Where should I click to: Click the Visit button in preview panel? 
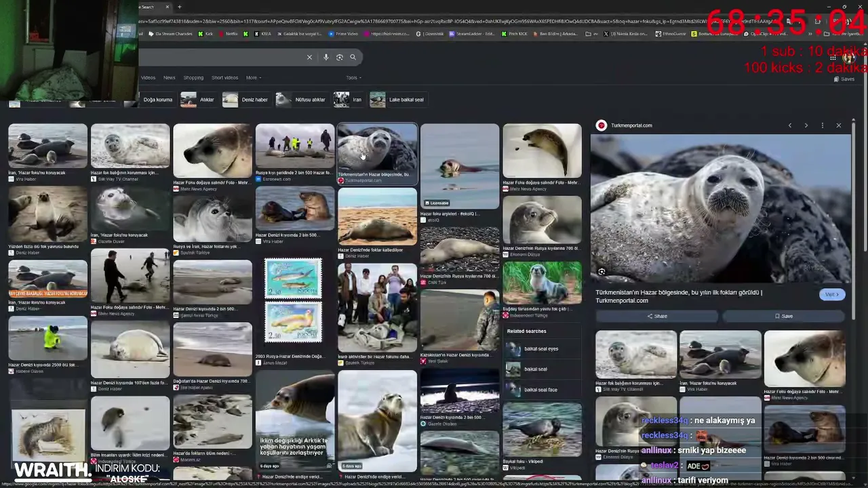(x=832, y=295)
